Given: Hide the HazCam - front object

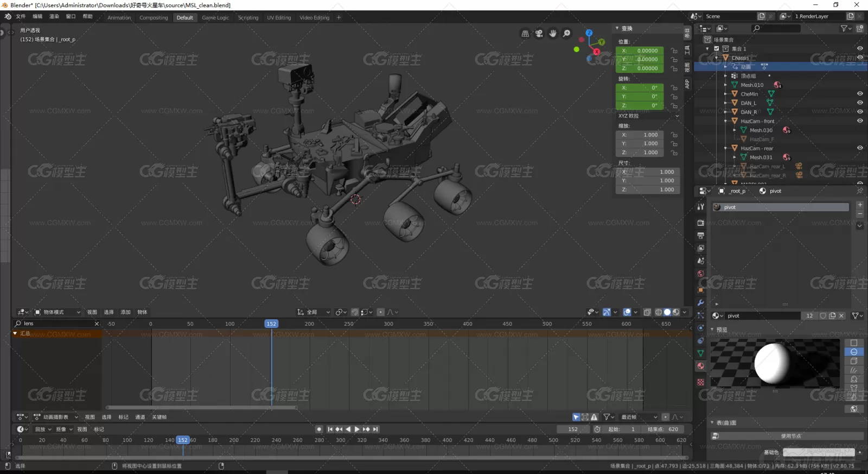Looking at the screenshot, I should 860,121.
